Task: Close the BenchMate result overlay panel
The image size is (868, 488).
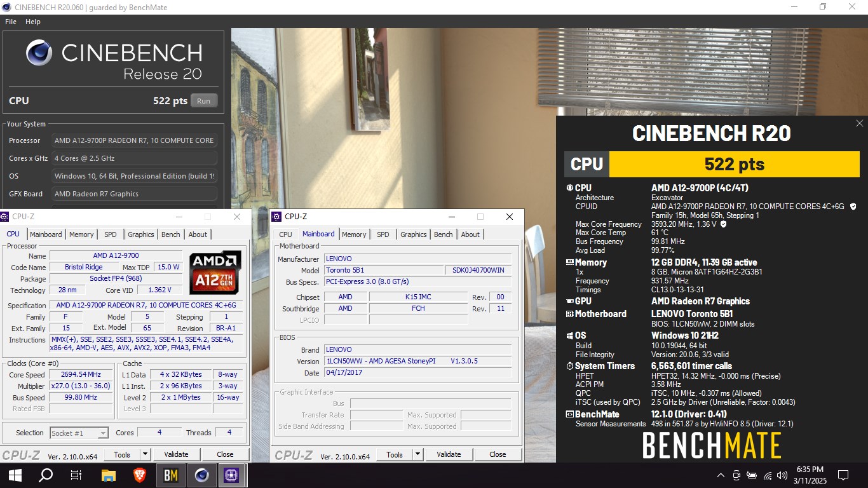Action: click(859, 124)
